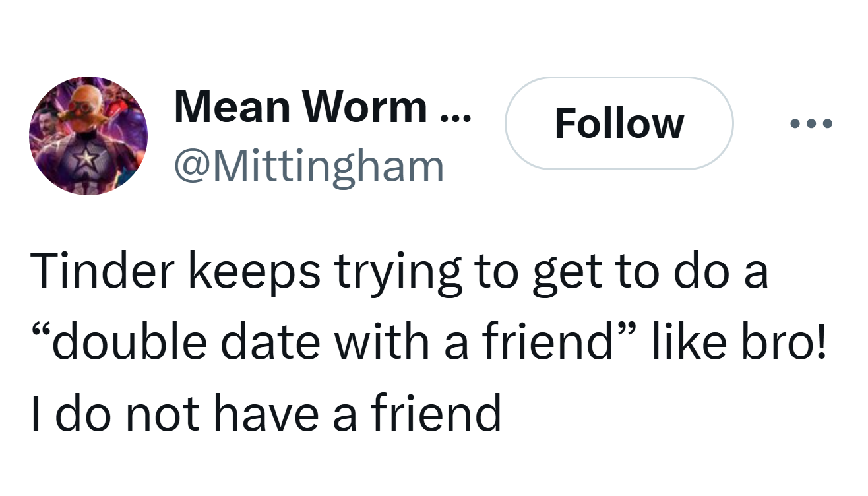
Task: Open the Mean Worm display name link
Action: click(323, 106)
